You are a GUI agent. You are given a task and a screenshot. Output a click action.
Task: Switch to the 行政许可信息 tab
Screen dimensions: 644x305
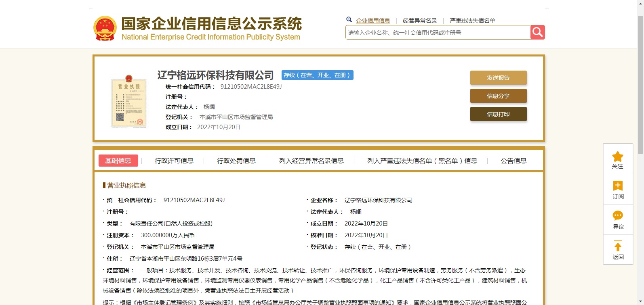(174, 161)
